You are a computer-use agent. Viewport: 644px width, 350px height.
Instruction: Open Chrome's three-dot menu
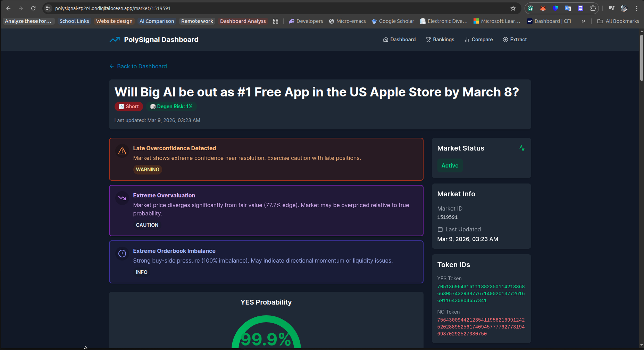click(637, 8)
